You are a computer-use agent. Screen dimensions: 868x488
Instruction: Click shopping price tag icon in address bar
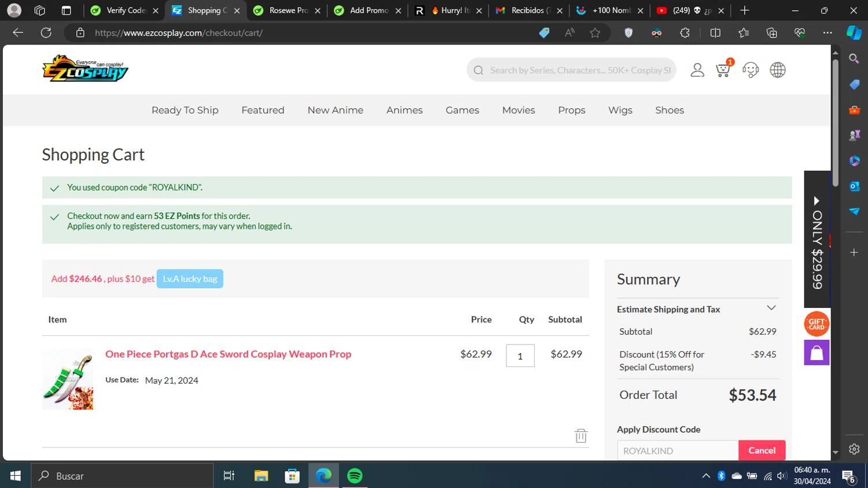[544, 33]
